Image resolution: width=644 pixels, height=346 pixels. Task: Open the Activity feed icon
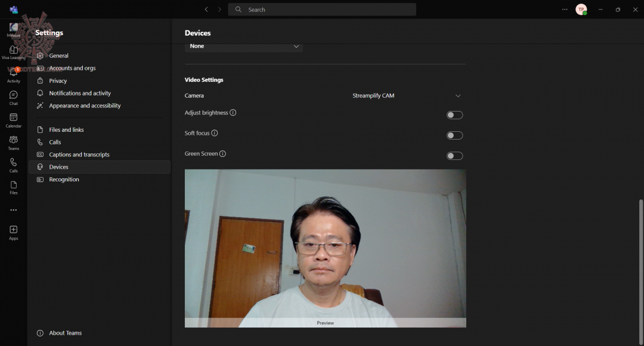pyautogui.click(x=13, y=74)
